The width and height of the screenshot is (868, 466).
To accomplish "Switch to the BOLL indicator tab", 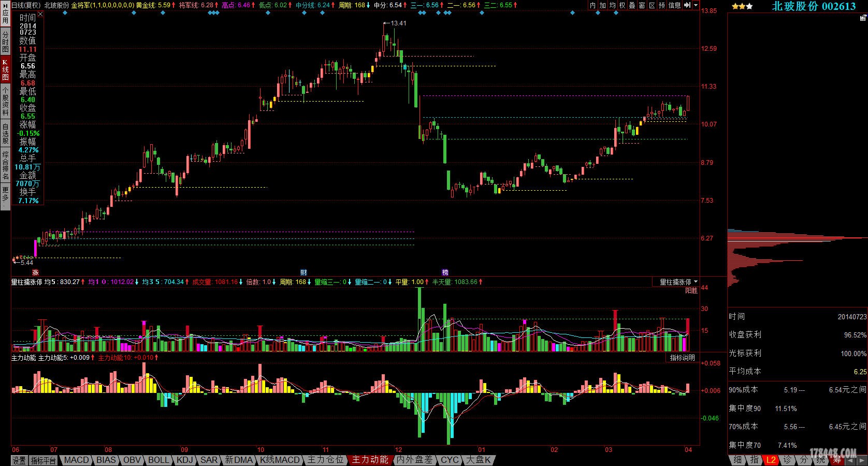I will tap(158, 460).
